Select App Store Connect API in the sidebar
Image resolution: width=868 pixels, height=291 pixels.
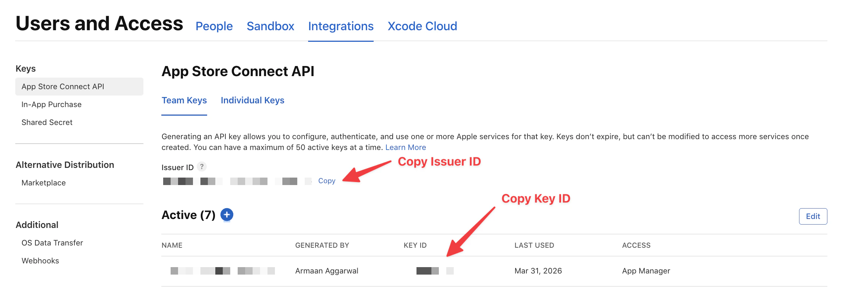63,86
